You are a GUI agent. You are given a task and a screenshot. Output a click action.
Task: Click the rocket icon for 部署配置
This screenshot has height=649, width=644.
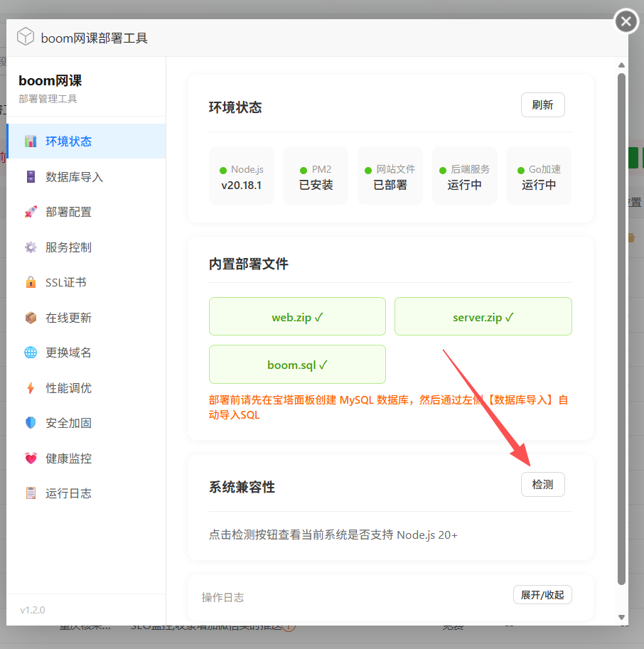pos(31,212)
